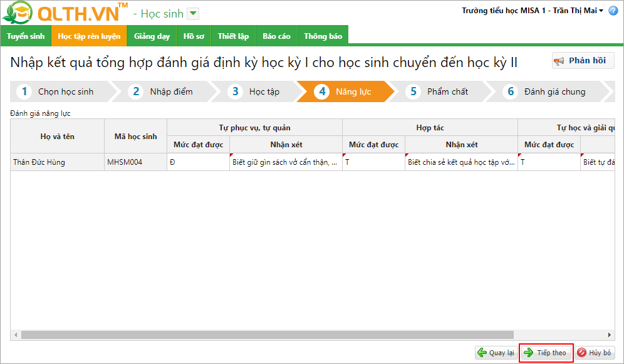Click the Phản hồi feedback button

(x=583, y=61)
